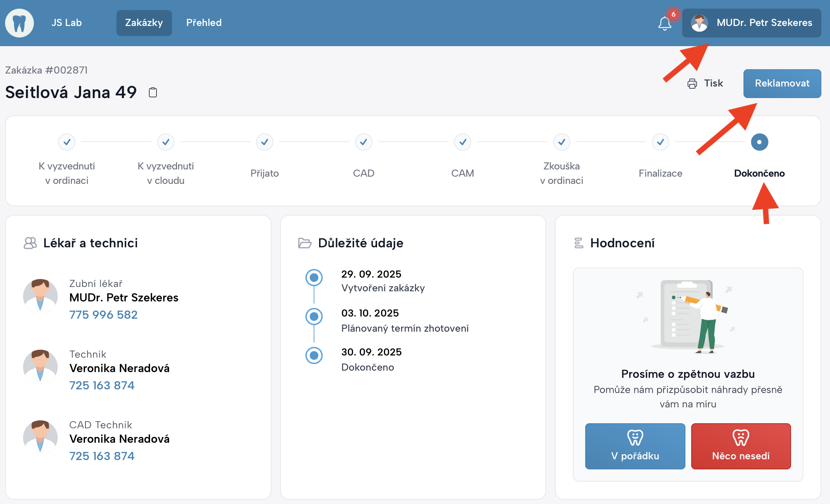This screenshot has height=504, width=830.
Task: Open the Zakázky tab
Action: click(144, 23)
